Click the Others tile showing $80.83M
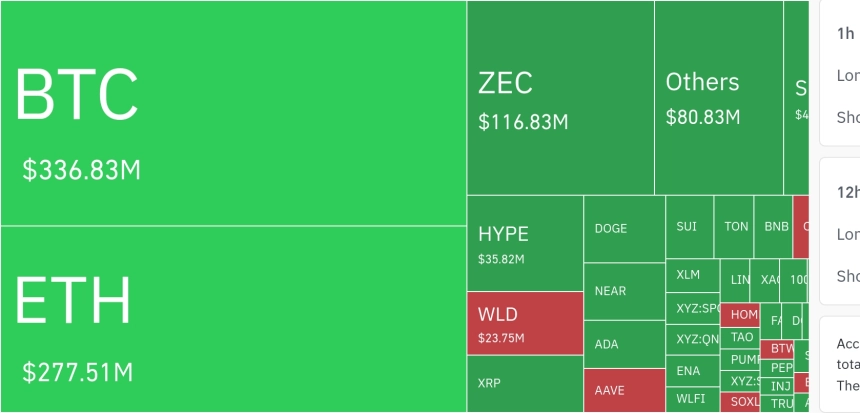Image resolution: width=860 pixels, height=413 pixels. tap(719, 98)
